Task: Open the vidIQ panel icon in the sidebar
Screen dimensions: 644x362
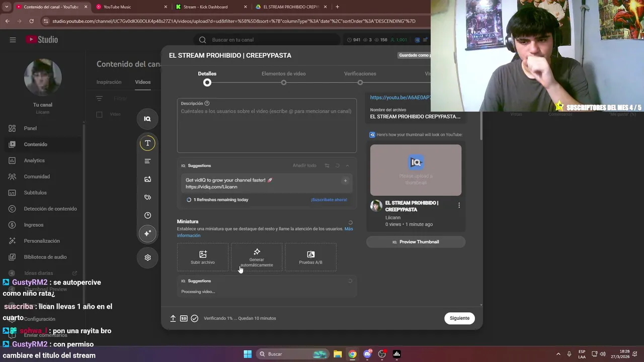Action: [x=147, y=119]
